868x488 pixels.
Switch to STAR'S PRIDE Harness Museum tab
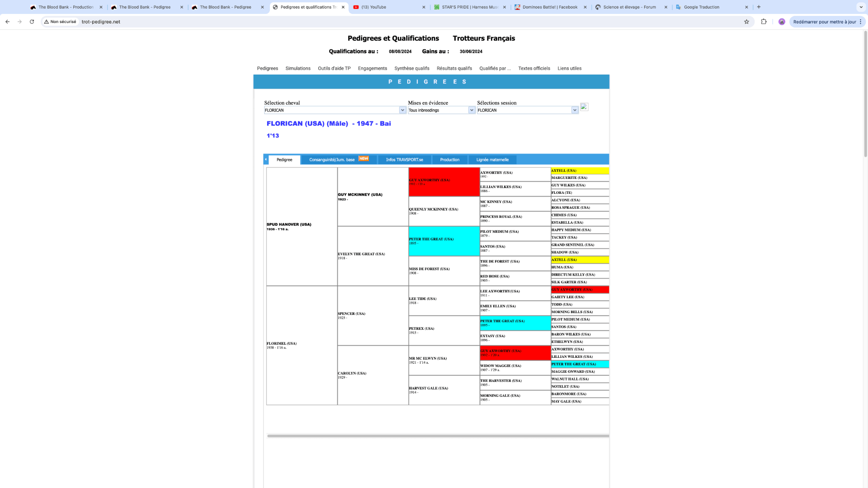pyautogui.click(x=470, y=7)
